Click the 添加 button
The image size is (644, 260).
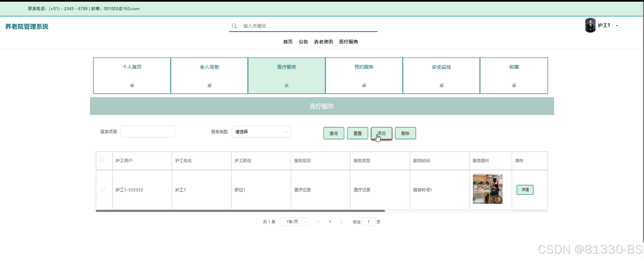click(382, 133)
